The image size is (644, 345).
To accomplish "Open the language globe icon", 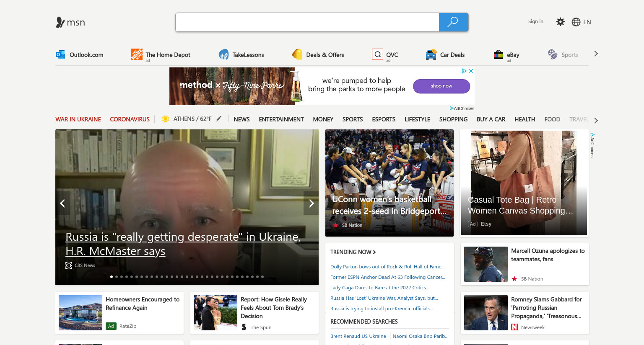I will coord(576,22).
